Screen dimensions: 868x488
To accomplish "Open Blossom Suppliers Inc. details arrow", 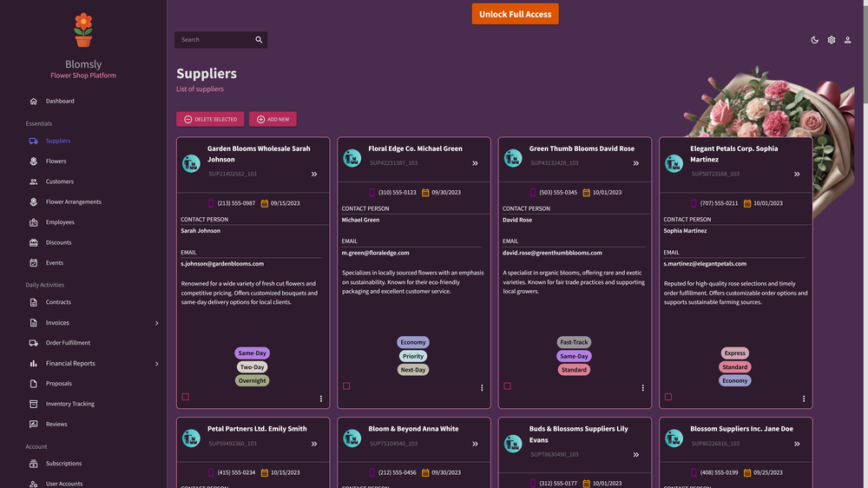I will (x=797, y=444).
